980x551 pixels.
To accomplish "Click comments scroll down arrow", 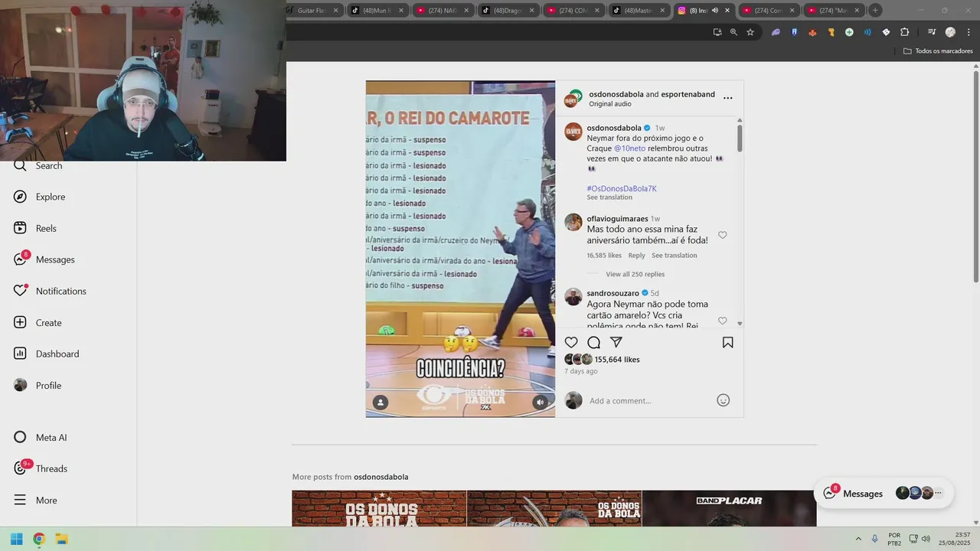I will [740, 324].
